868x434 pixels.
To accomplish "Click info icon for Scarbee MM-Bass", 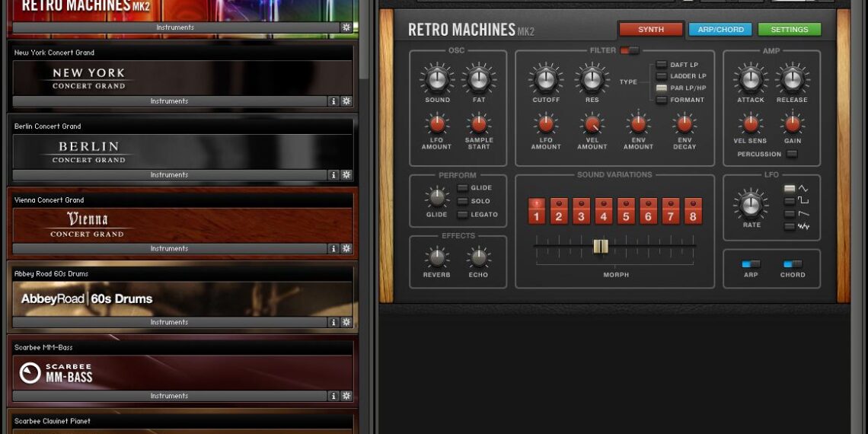I will [333, 396].
